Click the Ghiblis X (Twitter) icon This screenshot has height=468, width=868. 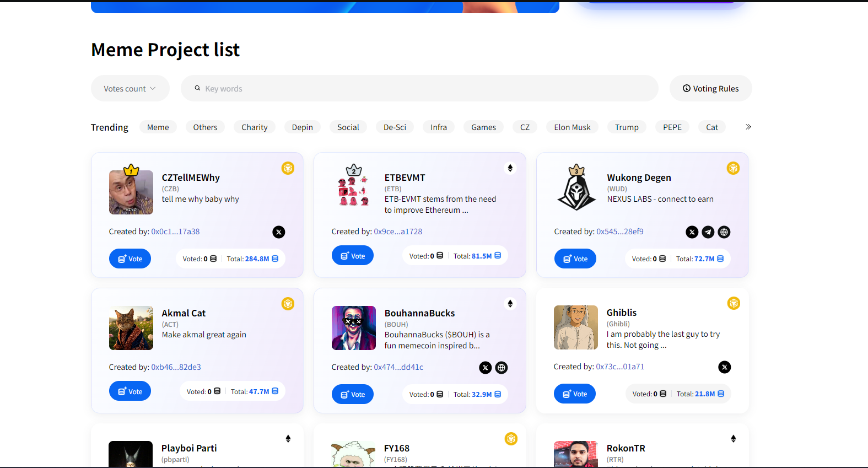[725, 367]
